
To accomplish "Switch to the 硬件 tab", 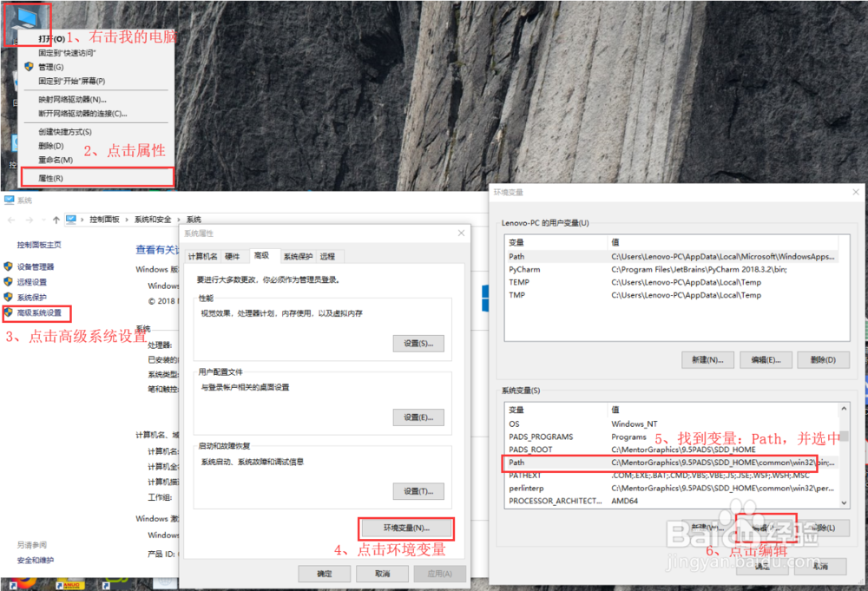I will tap(233, 255).
